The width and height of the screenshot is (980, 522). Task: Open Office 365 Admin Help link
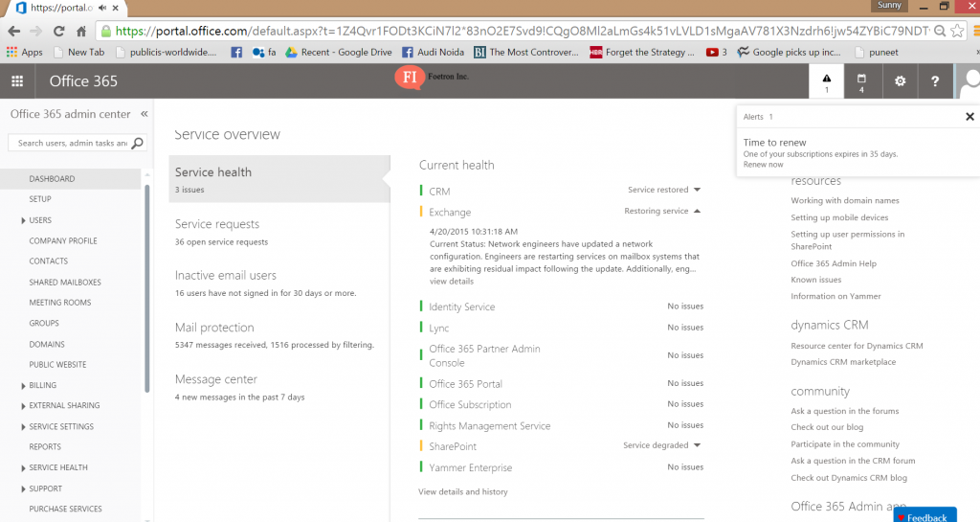click(x=834, y=263)
